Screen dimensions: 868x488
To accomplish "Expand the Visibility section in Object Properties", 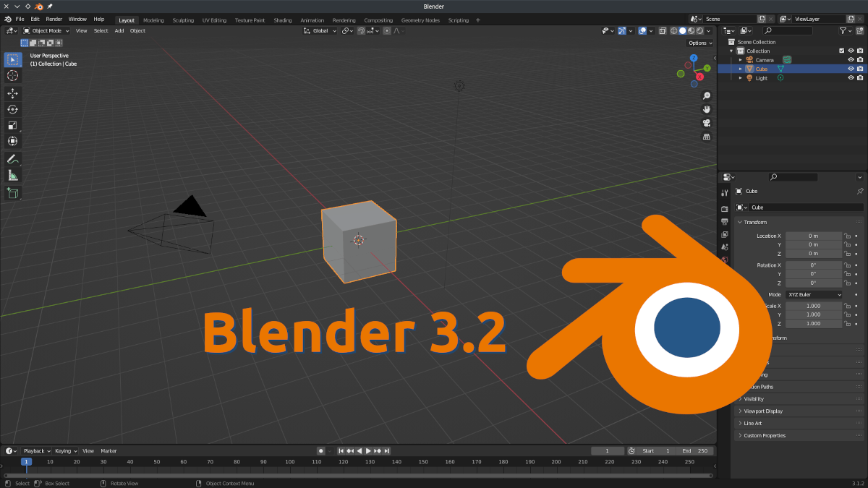I will coord(754,398).
